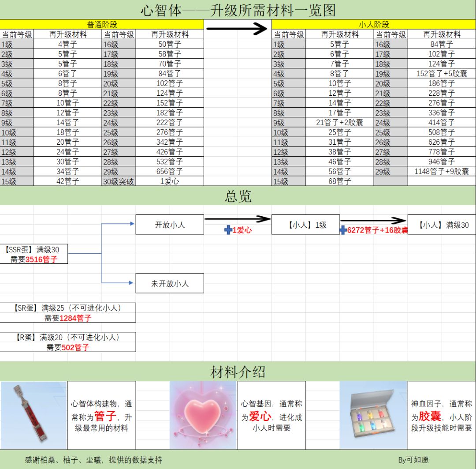Image resolution: width=476 pixels, height=469 pixels.
Task: Select the 70管子 cell
Action: pos(170,64)
